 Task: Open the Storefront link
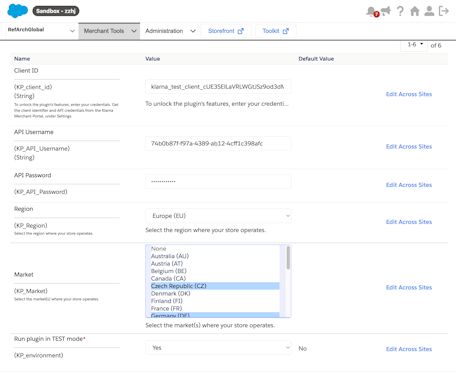pyautogui.click(x=226, y=31)
